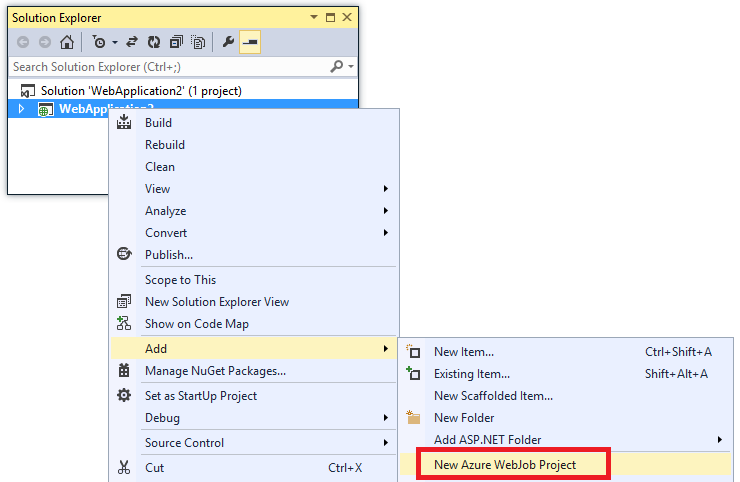
Task: Open Solution Explorer window position dropdown
Action: pos(314,17)
